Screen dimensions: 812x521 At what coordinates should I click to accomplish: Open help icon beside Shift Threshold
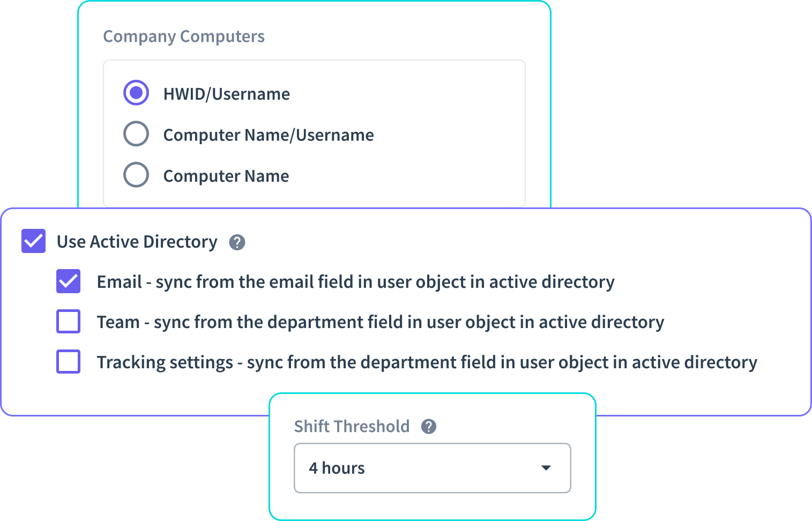[x=429, y=427]
